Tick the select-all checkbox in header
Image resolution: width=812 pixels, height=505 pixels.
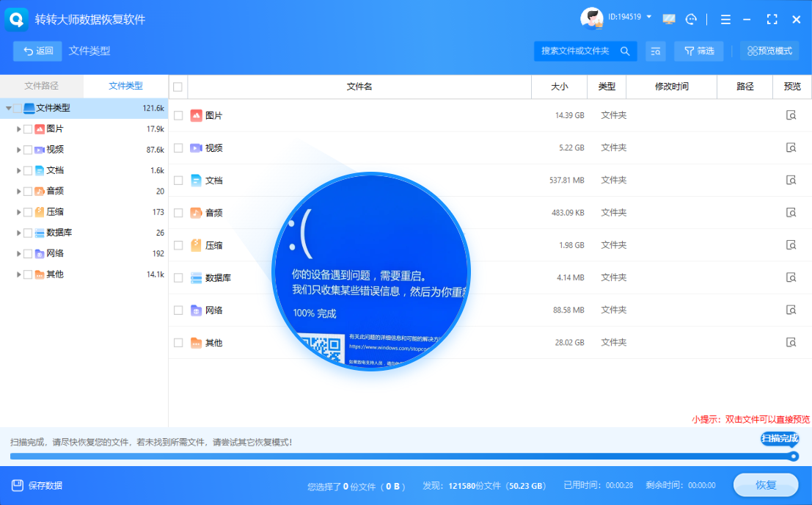178,87
